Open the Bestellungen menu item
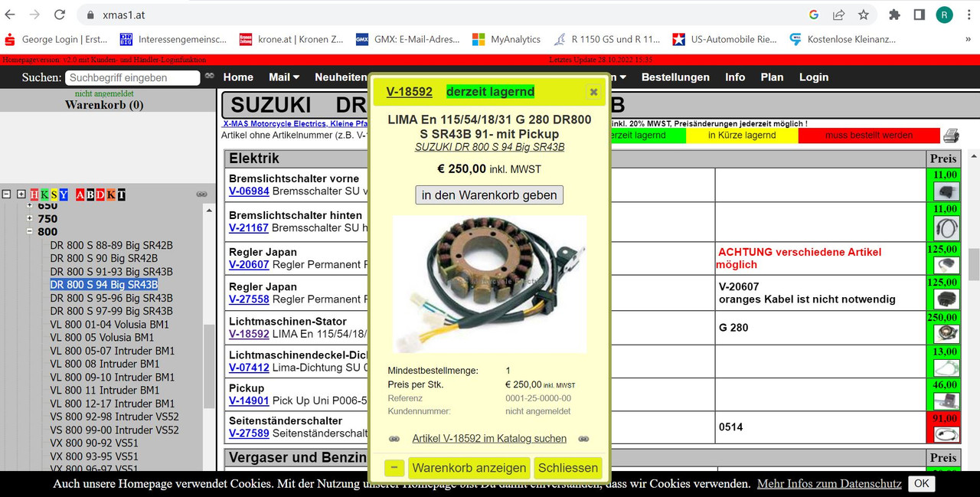The height and width of the screenshot is (497, 980). 675,77
